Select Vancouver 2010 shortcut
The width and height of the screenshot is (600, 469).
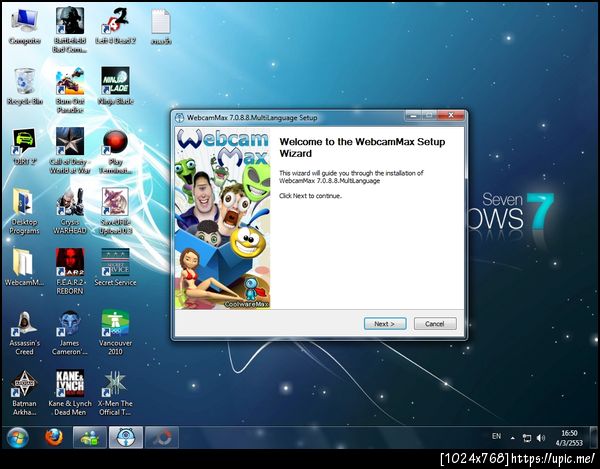point(115,333)
